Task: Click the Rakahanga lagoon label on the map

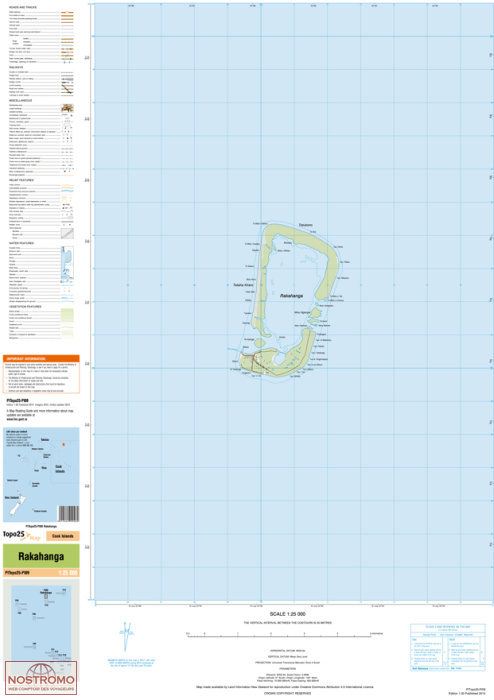Action: point(291,296)
